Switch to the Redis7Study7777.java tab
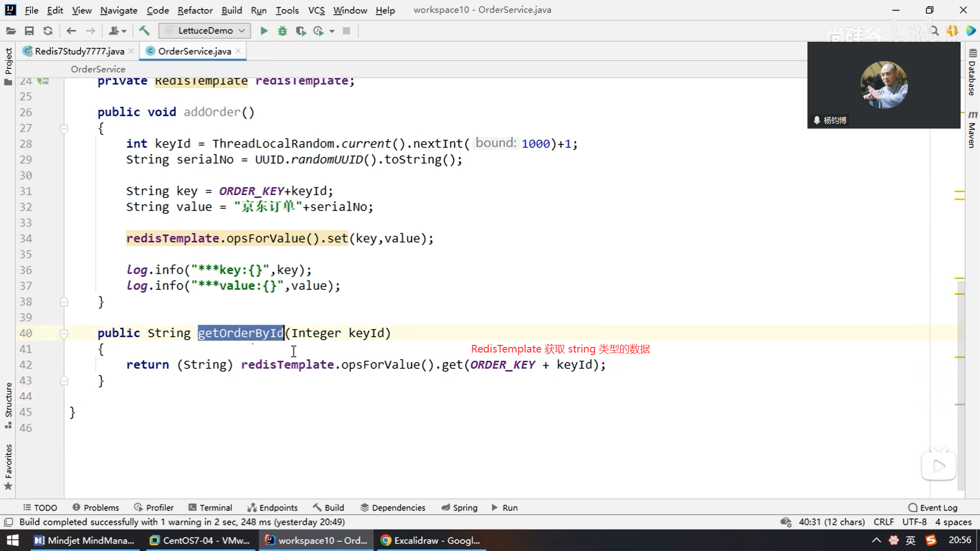Image resolution: width=980 pixels, height=551 pixels. (79, 51)
